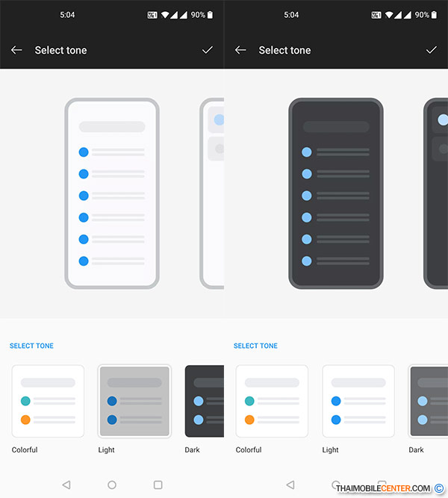
Task: Tap the battery icon in right status bar
Action: click(x=434, y=15)
